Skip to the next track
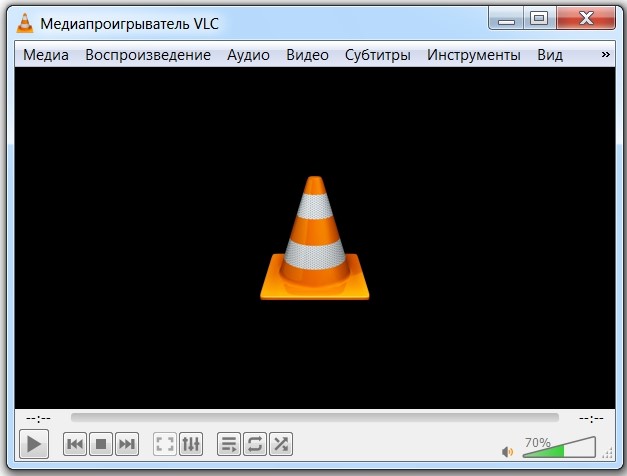This screenshot has width=627, height=476. pyautogui.click(x=127, y=444)
